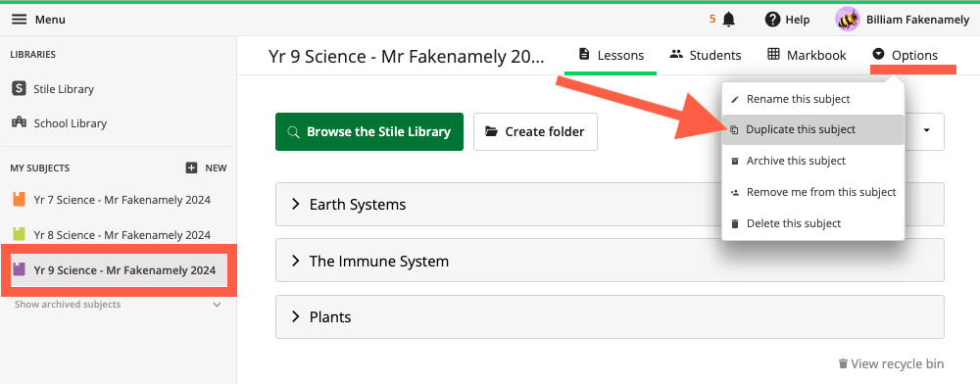Click the Create folder button
This screenshot has width=980, height=384.
[536, 131]
